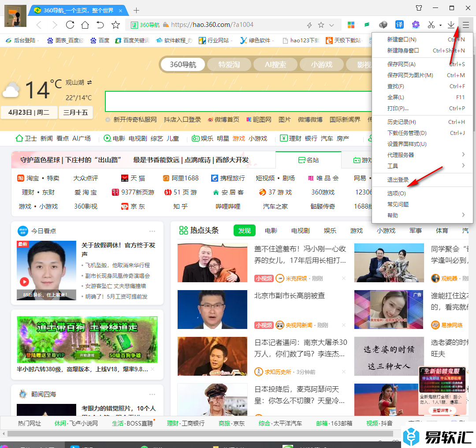This screenshot has width=476, height=448.
Task: Click the 京东 site icon
Action: tap(124, 206)
